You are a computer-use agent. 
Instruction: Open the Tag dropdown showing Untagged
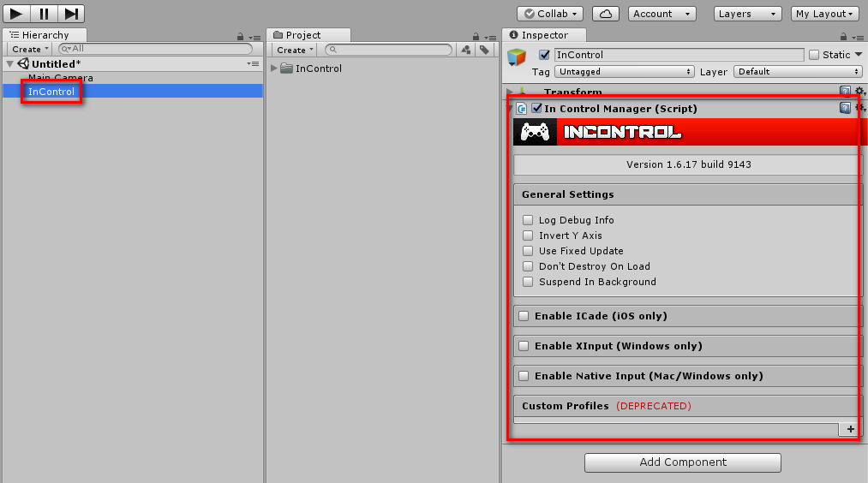[625, 71]
